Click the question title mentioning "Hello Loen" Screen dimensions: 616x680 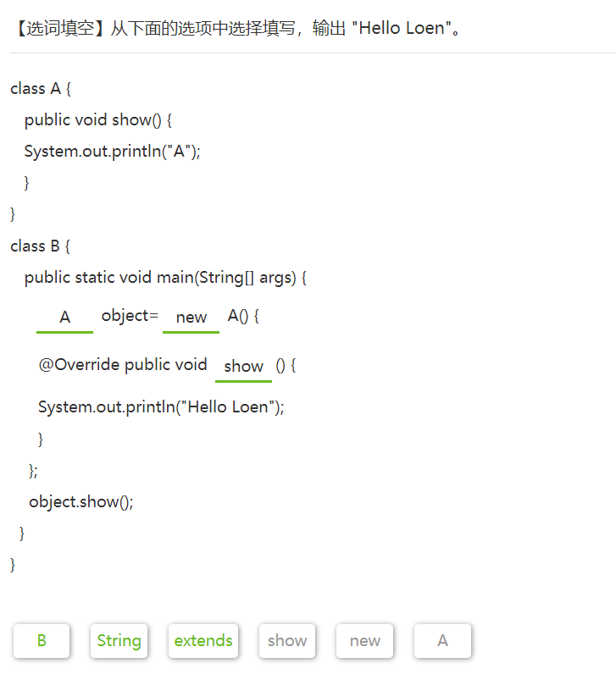(x=239, y=28)
